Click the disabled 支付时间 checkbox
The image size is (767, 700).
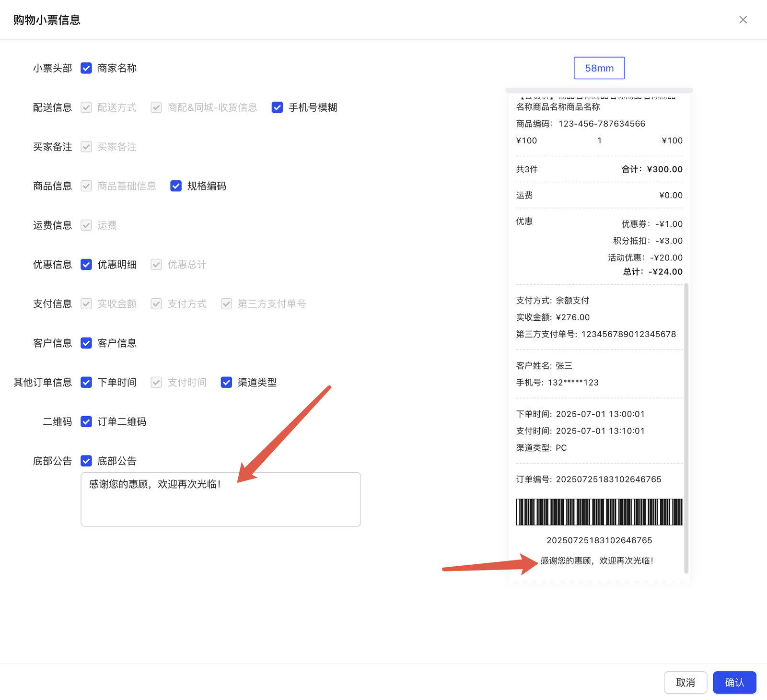pyautogui.click(x=156, y=383)
